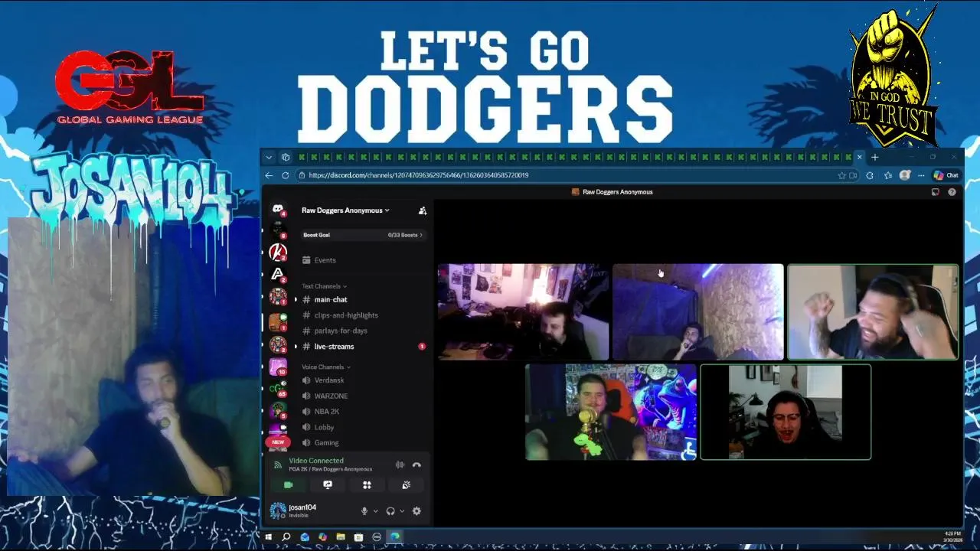Join the Verdansk voice channel
This screenshot has width=980, height=551.
[361, 380]
